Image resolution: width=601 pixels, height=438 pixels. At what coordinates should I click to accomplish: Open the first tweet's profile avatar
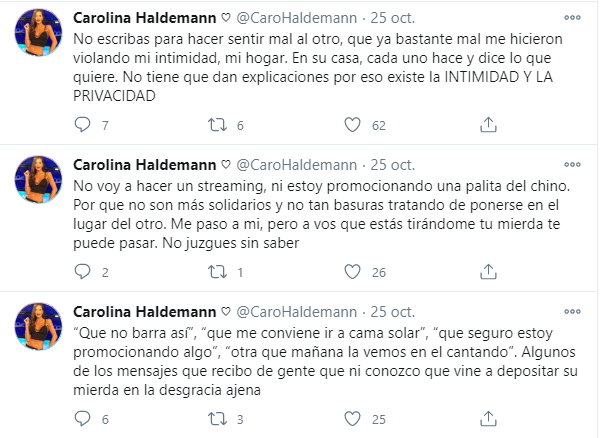40,37
